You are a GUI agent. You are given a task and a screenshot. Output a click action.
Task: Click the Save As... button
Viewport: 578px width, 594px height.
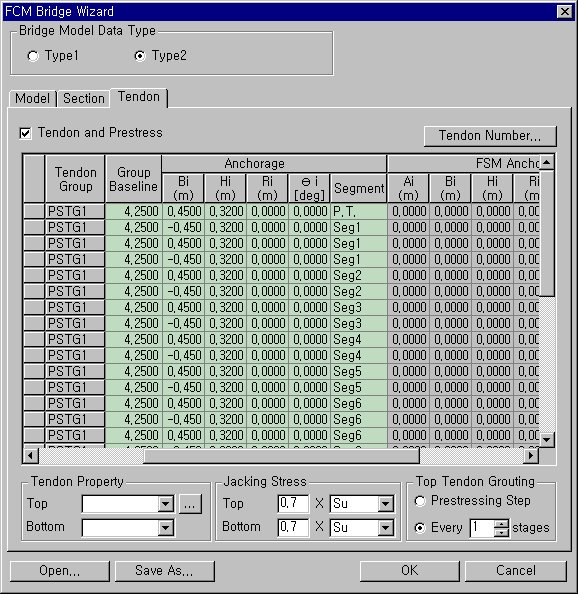164,571
